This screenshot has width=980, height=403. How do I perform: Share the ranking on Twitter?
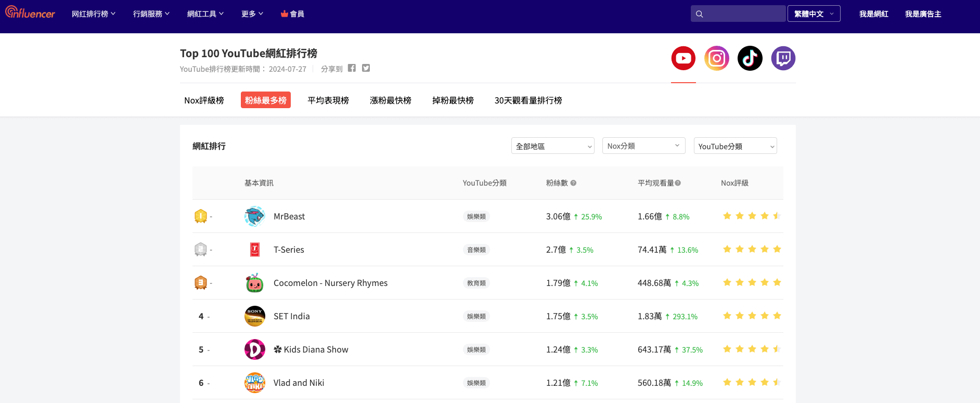[366, 68]
